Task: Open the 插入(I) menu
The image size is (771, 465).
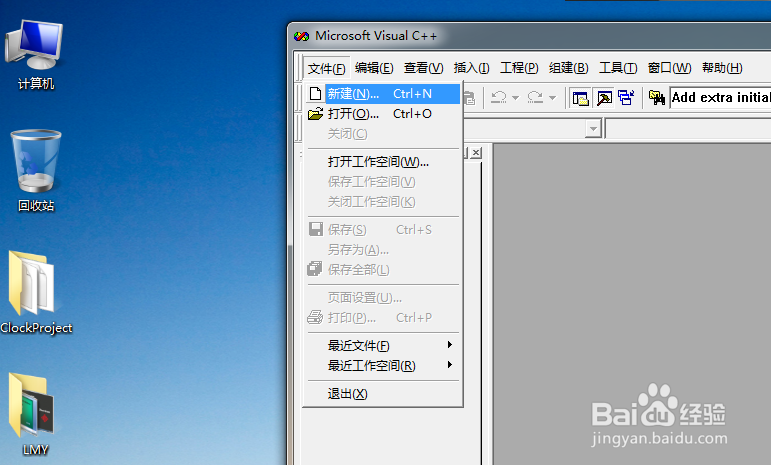Action: pyautogui.click(x=471, y=68)
